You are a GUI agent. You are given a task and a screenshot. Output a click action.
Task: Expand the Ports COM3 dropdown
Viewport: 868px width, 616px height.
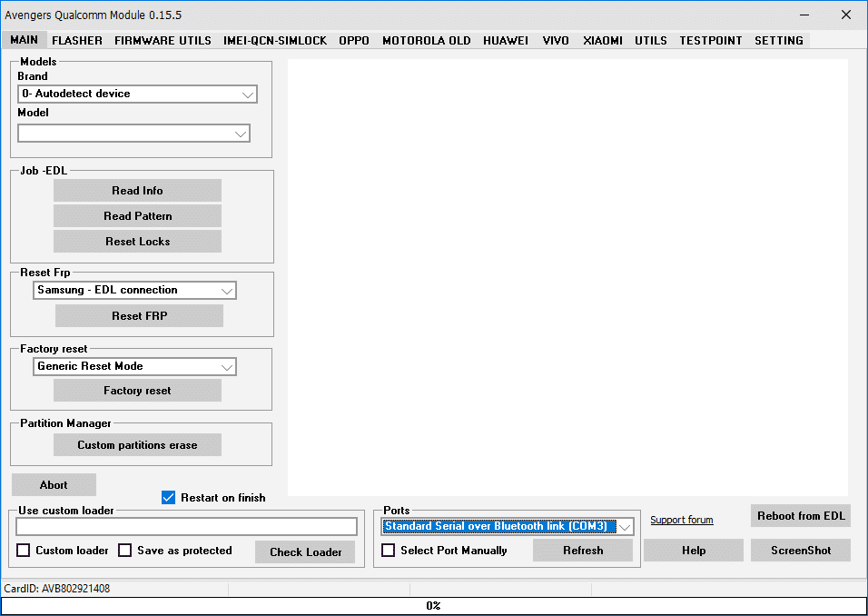click(x=507, y=527)
